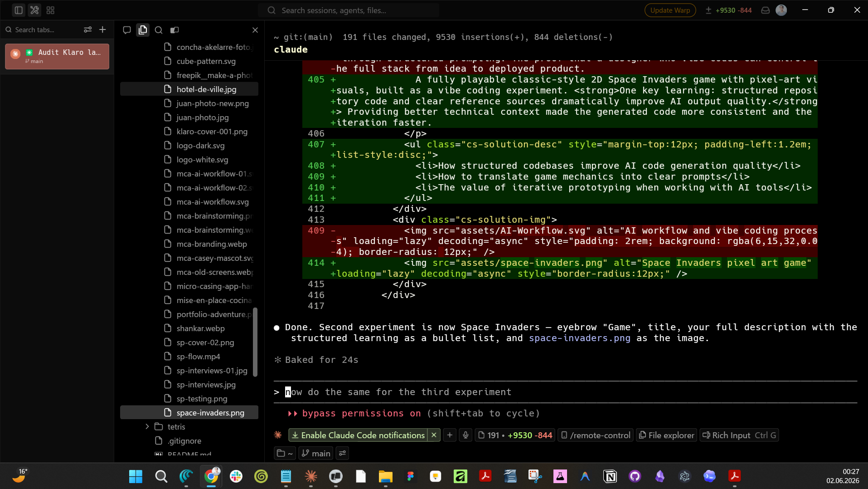
Task: Click the file tree vertical scrollbar
Action: pos(255,342)
